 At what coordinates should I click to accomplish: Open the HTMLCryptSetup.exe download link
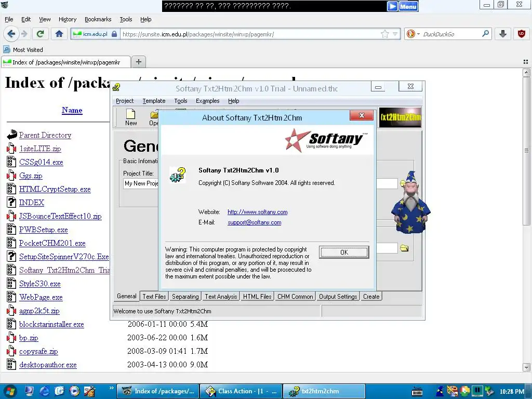pos(55,189)
